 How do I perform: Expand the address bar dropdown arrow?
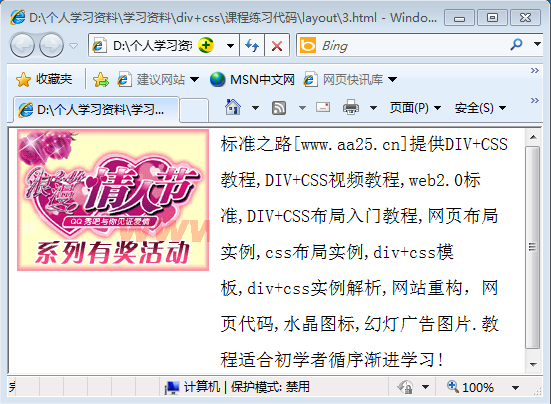[x=231, y=45]
